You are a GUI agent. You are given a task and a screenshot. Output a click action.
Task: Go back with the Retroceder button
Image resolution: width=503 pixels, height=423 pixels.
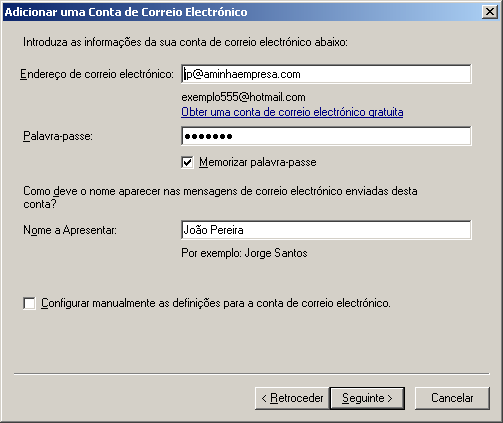tap(292, 398)
